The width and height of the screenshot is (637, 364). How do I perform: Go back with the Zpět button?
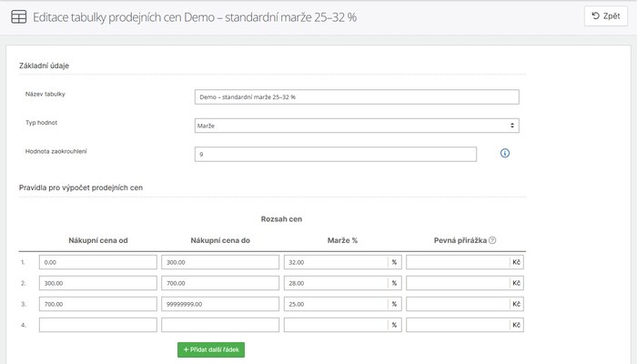[606, 16]
